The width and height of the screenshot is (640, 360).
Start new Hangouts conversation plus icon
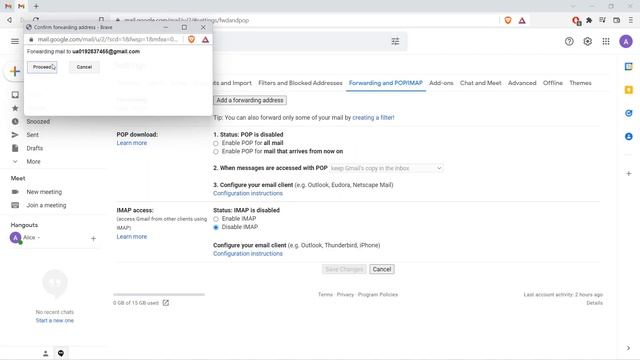click(93, 238)
